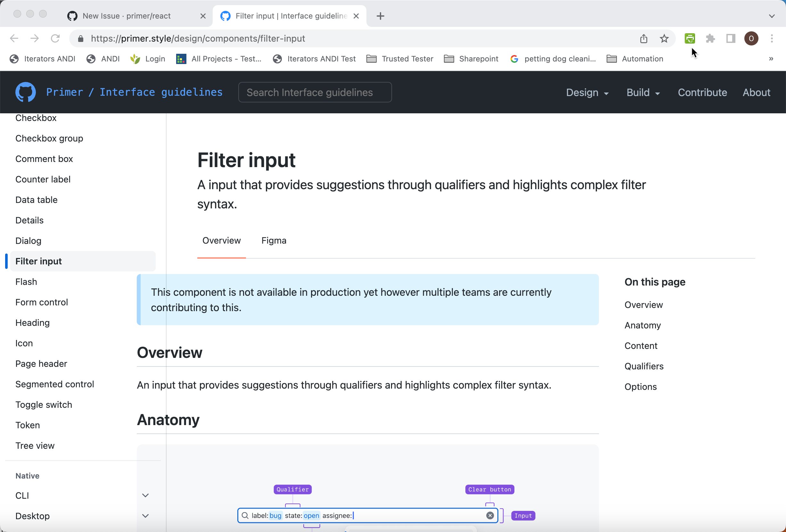Click the Primer GitHub logo in the header
The width and height of the screenshot is (786, 532).
[x=25, y=92]
